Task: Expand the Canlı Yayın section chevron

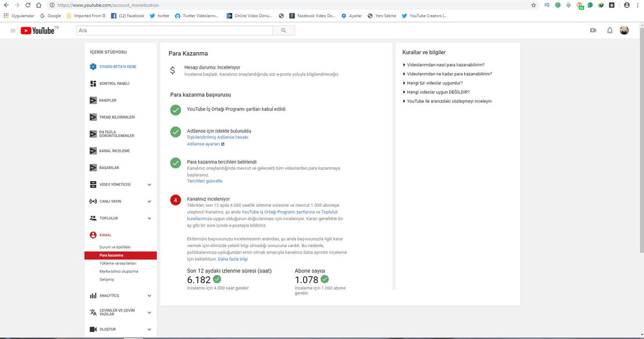Action: (x=149, y=201)
